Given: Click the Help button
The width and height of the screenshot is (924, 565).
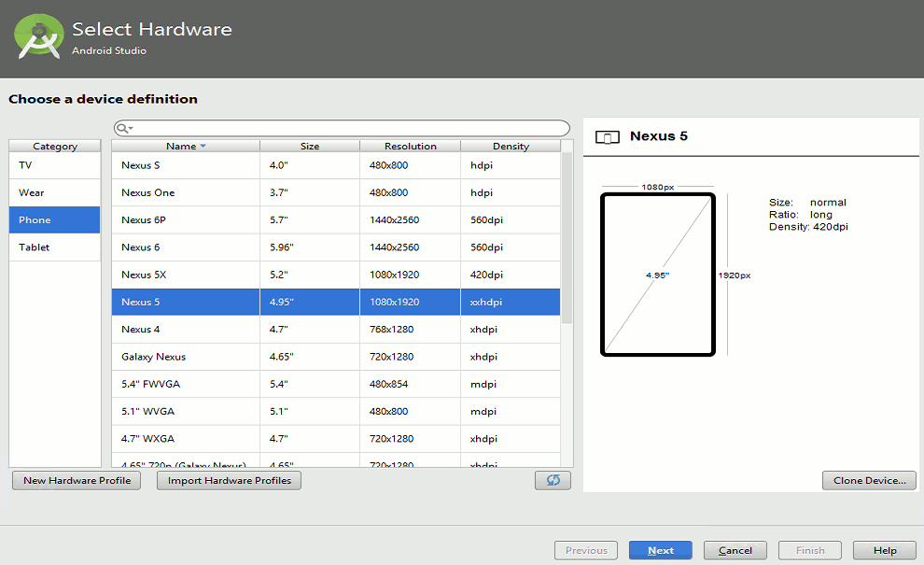Looking at the screenshot, I should click(x=885, y=550).
